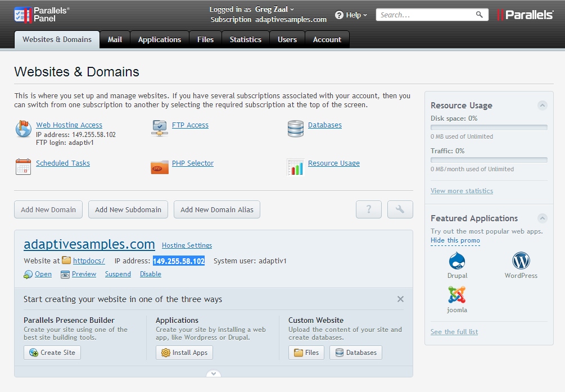The image size is (565, 392).
Task: Expand the Help dropdown menu
Action: click(351, 15)
